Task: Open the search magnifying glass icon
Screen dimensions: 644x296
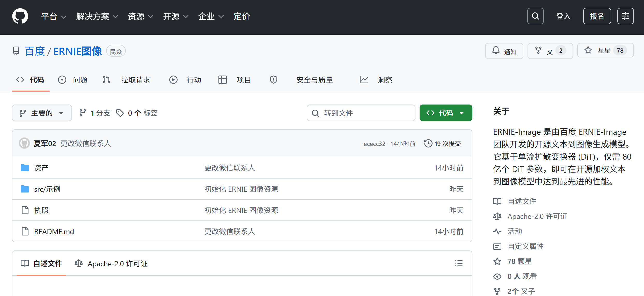Action: click(x=535, y=16)
